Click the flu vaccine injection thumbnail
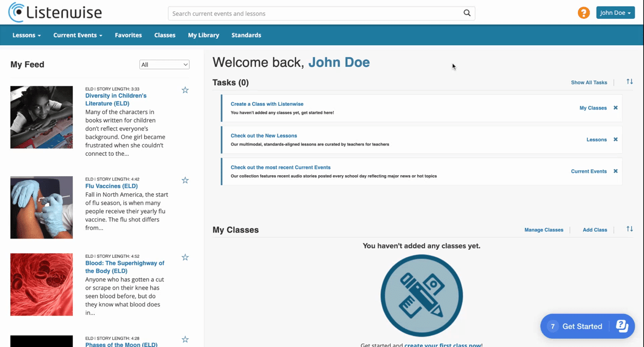This screenshot has width=644, height=347. coord(41,207)
